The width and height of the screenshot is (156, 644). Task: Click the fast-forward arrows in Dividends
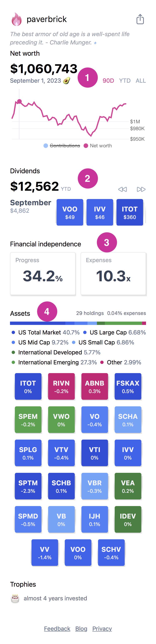pyautogui.click(x=141, y=189)
